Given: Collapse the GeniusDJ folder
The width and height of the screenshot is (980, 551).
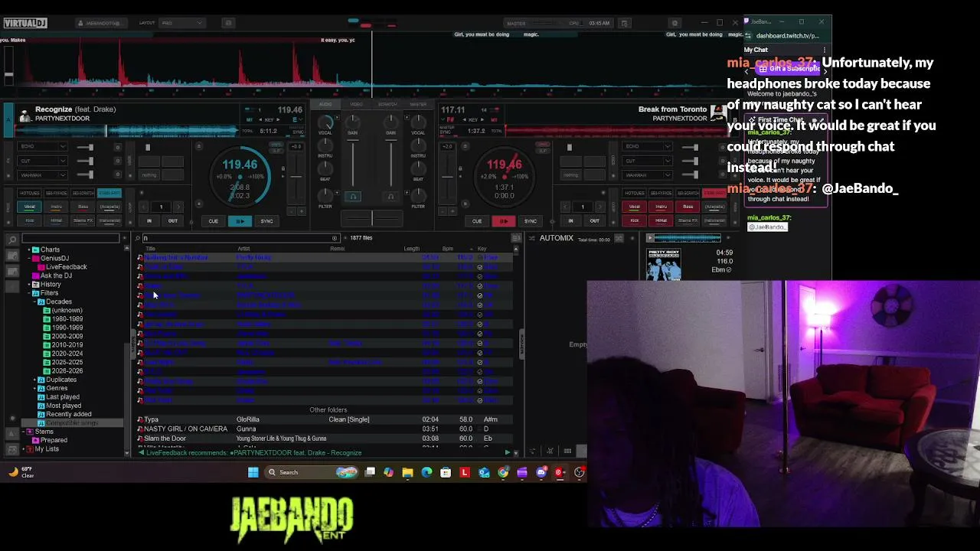Looking at the screenshot, I should pos(29,259).
